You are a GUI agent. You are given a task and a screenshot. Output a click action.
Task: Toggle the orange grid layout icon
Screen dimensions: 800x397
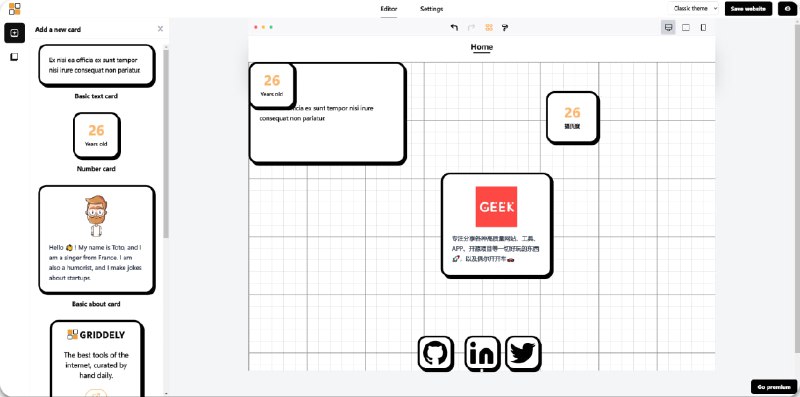point(489,28)
